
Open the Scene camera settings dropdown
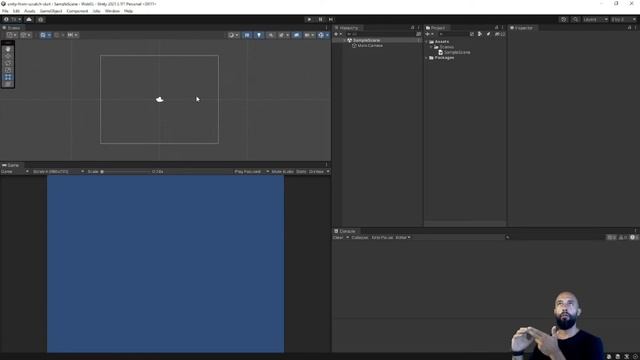click(309, 35)
